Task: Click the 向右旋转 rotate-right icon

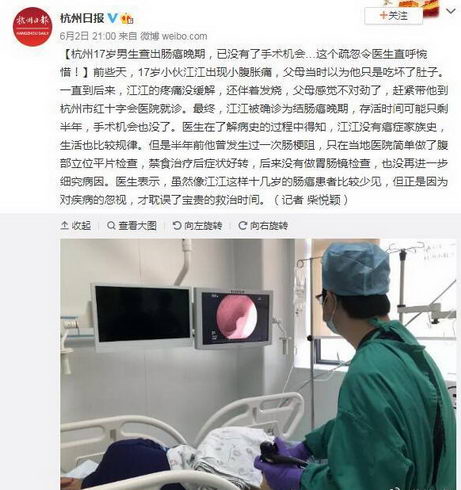Action: point(243,226)
